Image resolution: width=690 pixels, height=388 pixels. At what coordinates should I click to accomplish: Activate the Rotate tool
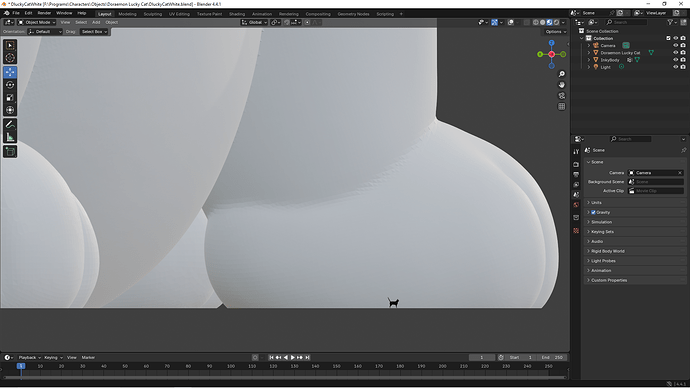pyautogui.click(x=10, y=85)
